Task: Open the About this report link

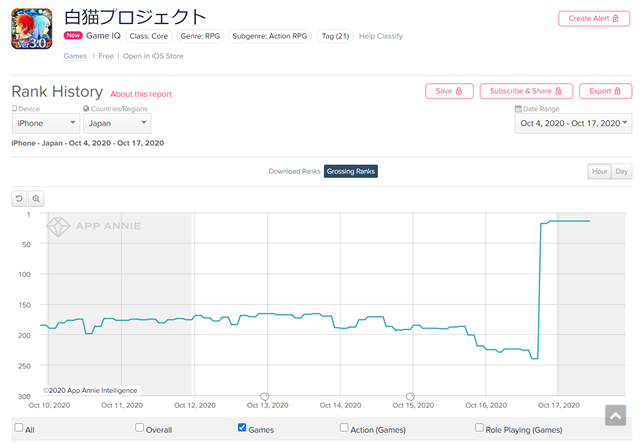Action: pos(141,94)
